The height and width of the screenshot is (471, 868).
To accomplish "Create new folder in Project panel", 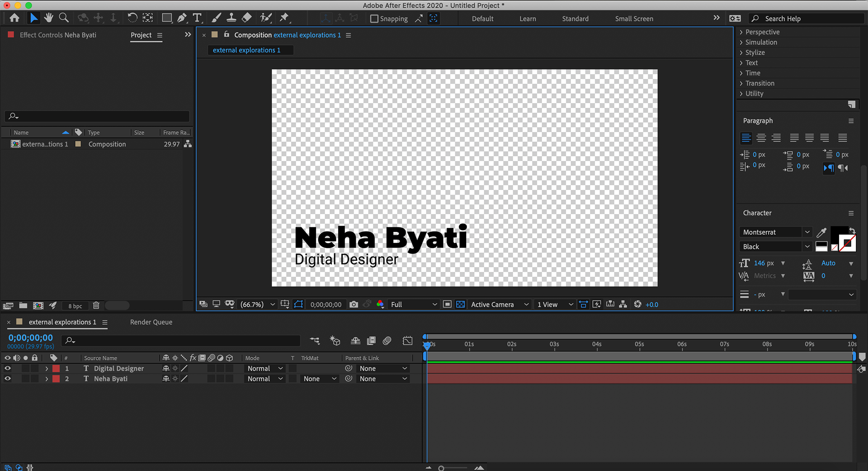I will (23, 306).
